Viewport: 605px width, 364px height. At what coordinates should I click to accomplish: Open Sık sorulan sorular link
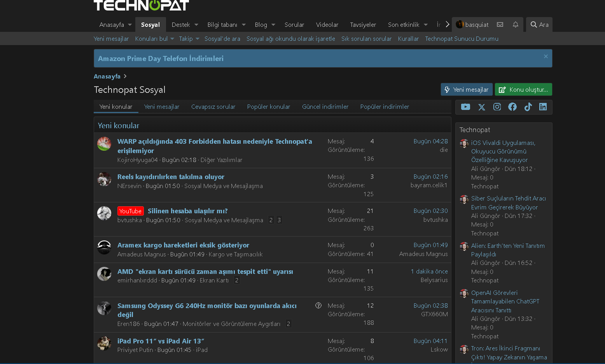pos(367,38)
